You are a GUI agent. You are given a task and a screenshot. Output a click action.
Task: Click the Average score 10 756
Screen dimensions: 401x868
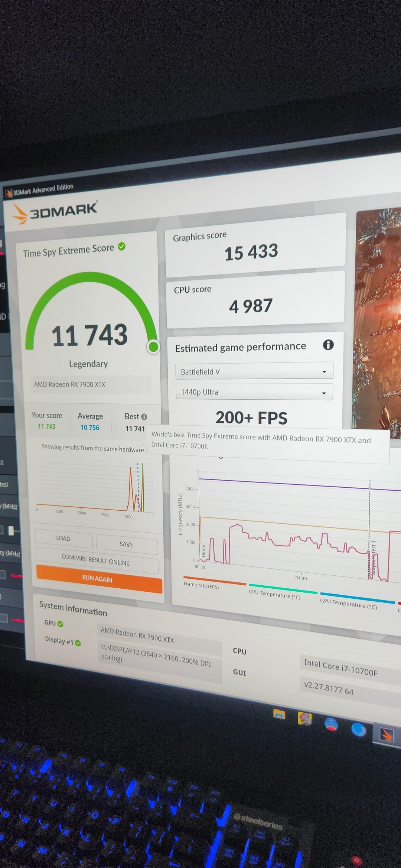[90, 428]
